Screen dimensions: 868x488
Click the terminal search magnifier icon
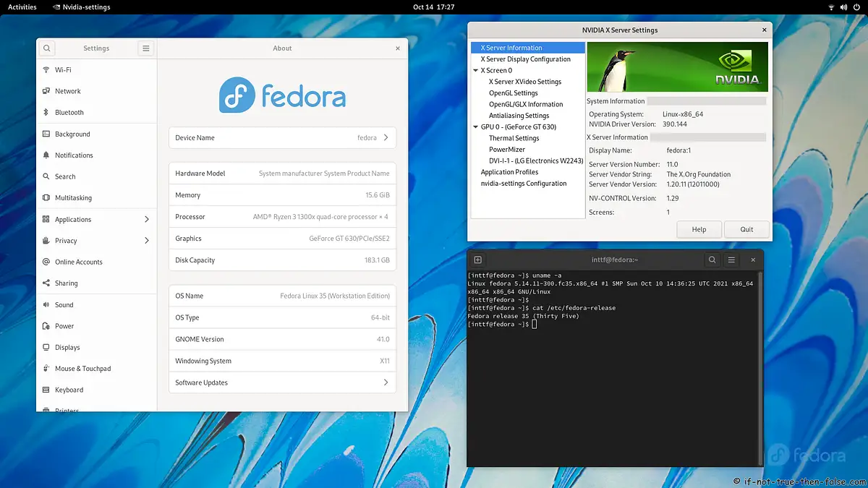[x=712, y=260]
